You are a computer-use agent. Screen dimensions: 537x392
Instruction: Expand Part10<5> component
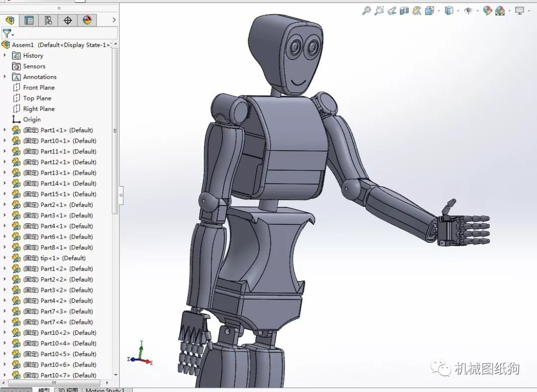5,354
